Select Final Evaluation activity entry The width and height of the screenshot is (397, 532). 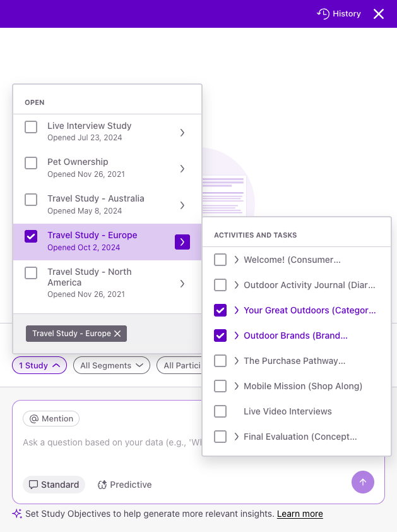(300, 437)
